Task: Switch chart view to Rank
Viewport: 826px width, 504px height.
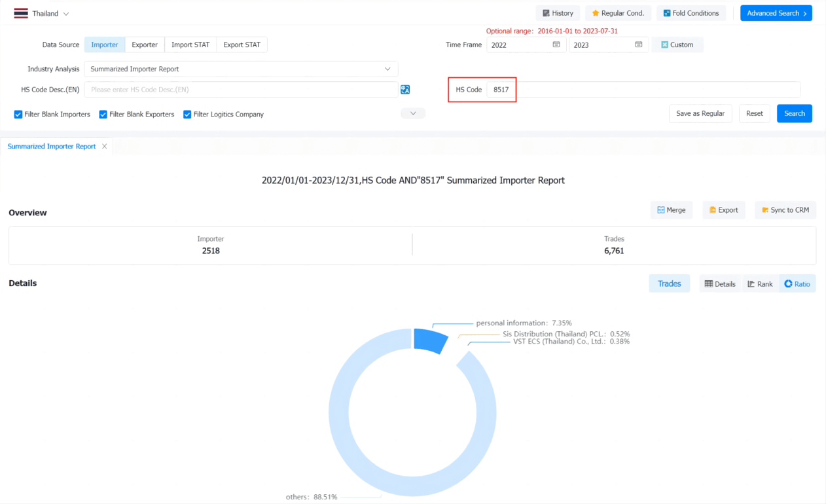Action: (760, 284)
